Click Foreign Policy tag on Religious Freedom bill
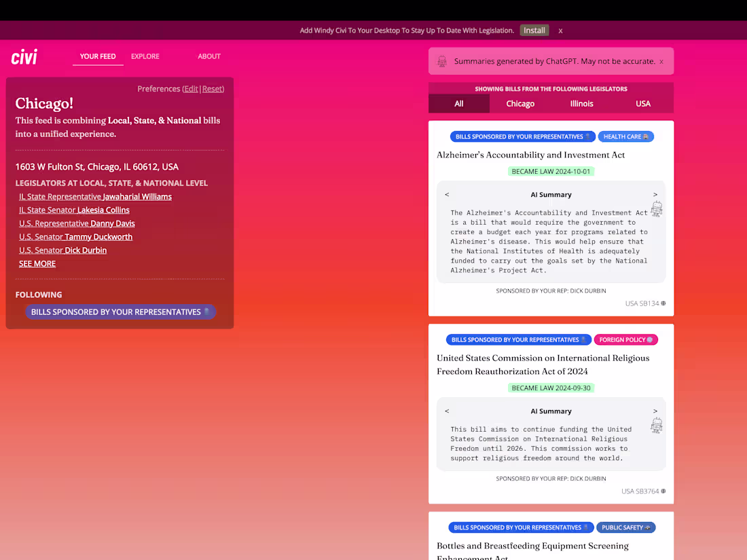The height and width of the screenshot is (560, 747). [x=626, y=339]
